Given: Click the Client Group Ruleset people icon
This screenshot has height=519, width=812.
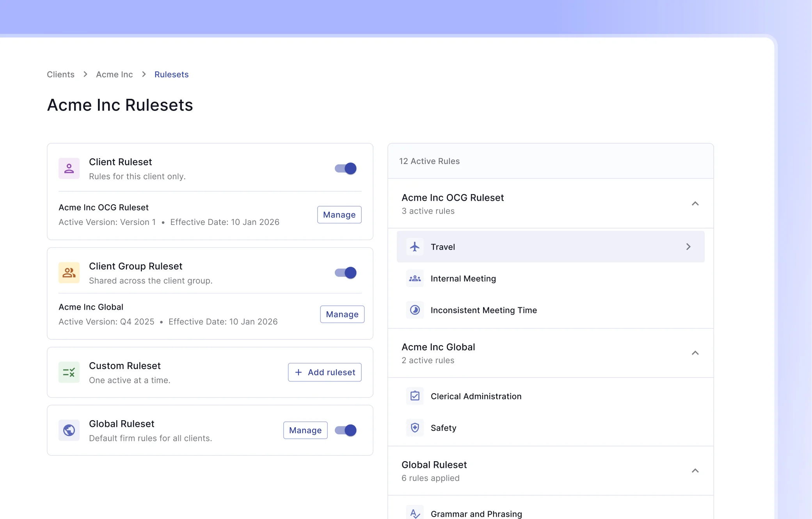Looking at the screenshot, I should pos(69,273).
